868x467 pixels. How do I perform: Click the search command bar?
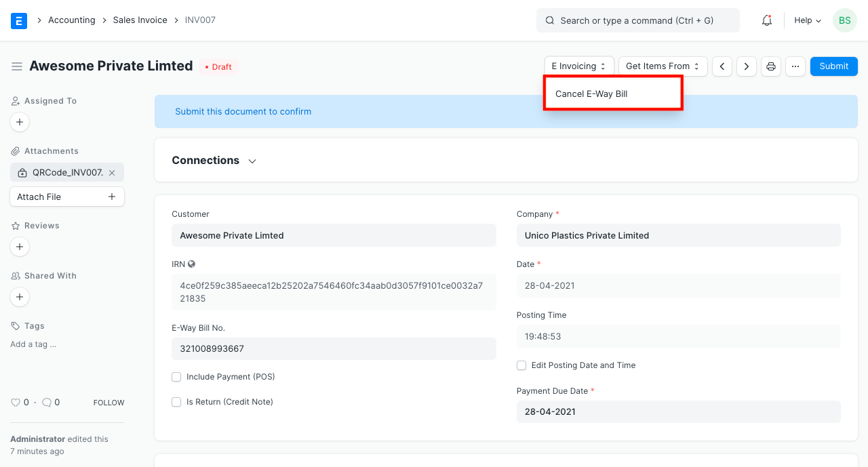point(637,20)
